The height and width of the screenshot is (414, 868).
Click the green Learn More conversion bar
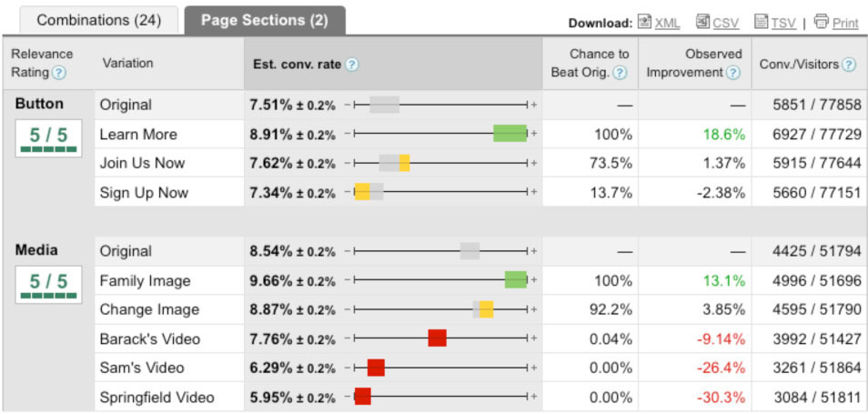click(510, 134)
